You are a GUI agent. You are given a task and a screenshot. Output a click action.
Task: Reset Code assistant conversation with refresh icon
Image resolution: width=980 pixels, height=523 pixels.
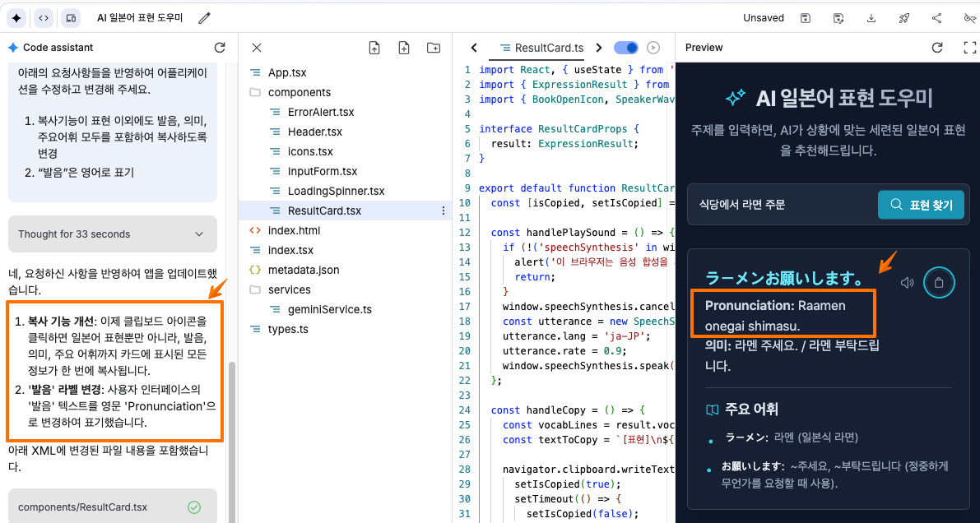tap(220, 48)
